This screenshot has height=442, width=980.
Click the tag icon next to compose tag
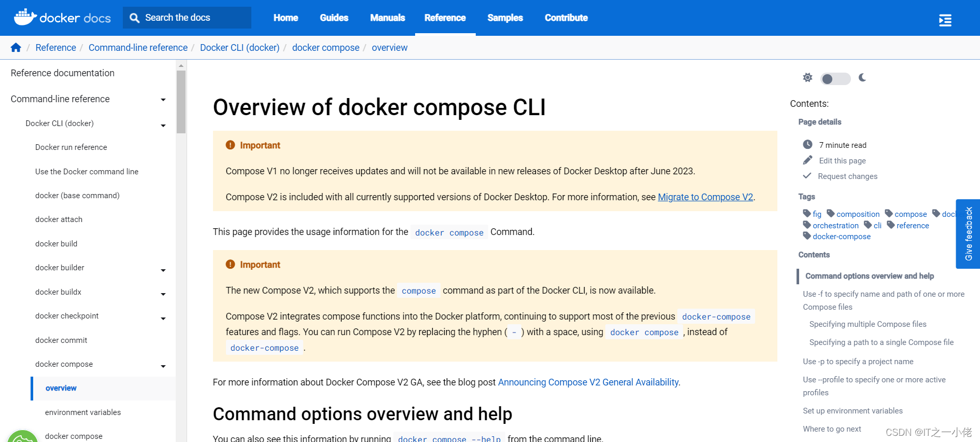point(889,213)
